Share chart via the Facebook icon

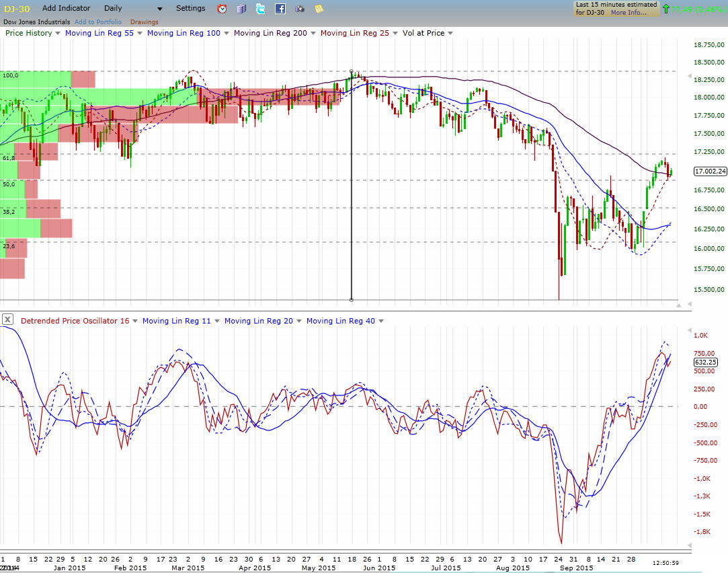[x=280, y=9]
